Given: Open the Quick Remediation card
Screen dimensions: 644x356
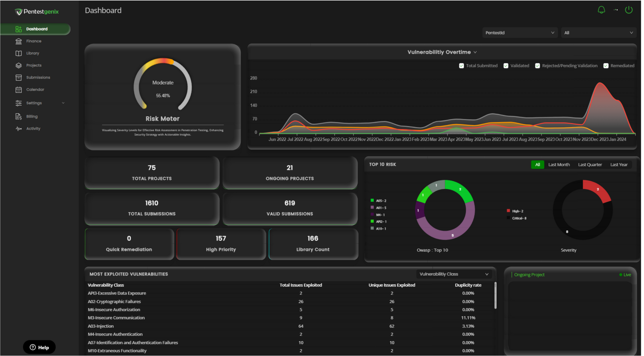Looking at the screenshot, I should pyautogui.click(x=129, y=244).
